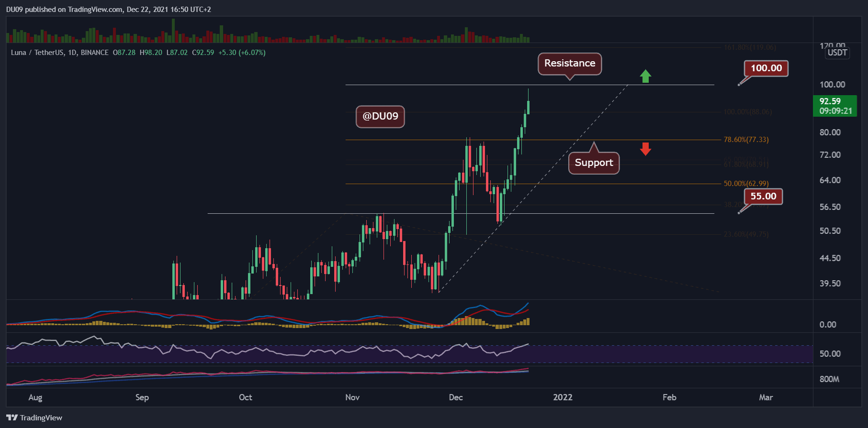Click the @DU09 text box

pos(380,116)
